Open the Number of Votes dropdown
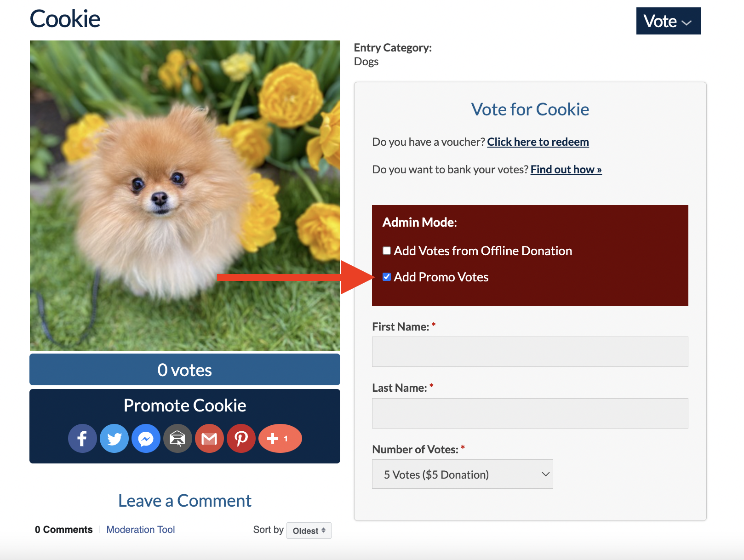Image resolution: width=744 pixels, height=560 pixels. click(462, 474)
